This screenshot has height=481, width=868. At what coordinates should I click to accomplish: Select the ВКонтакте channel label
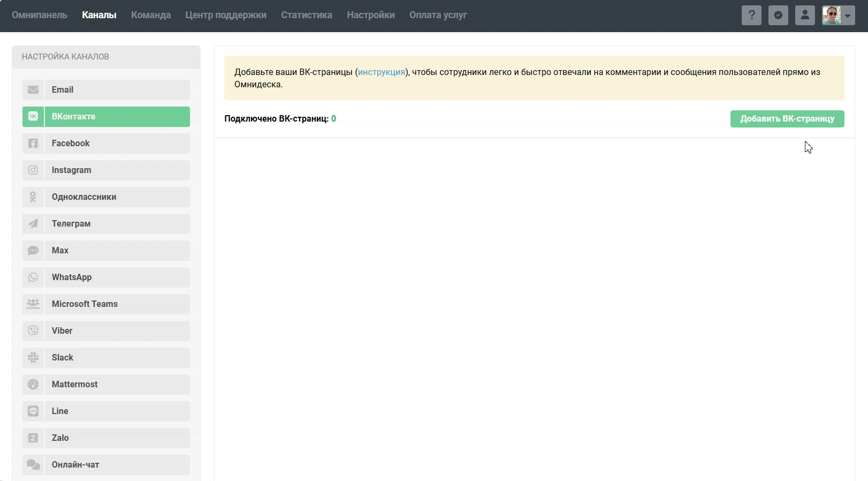click(x=73, y=117)
